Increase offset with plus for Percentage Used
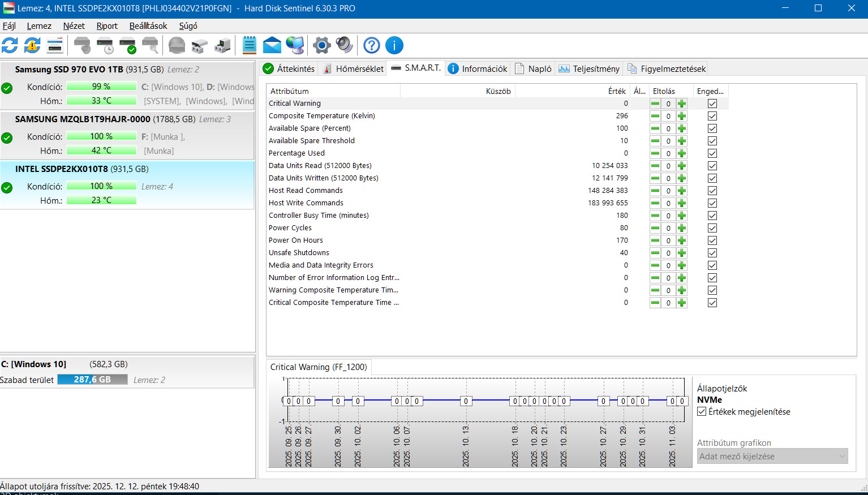 (x=682, y=153)
